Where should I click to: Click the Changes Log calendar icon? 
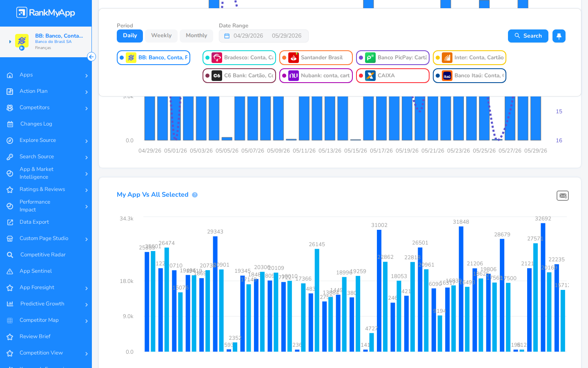(10, 124)
